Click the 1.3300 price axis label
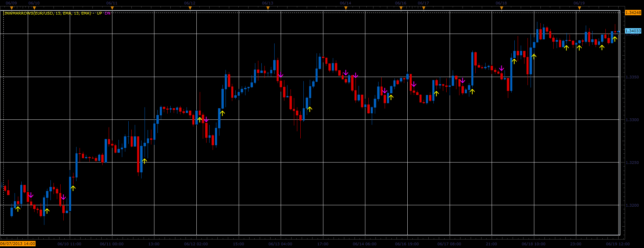 point(632,120)
